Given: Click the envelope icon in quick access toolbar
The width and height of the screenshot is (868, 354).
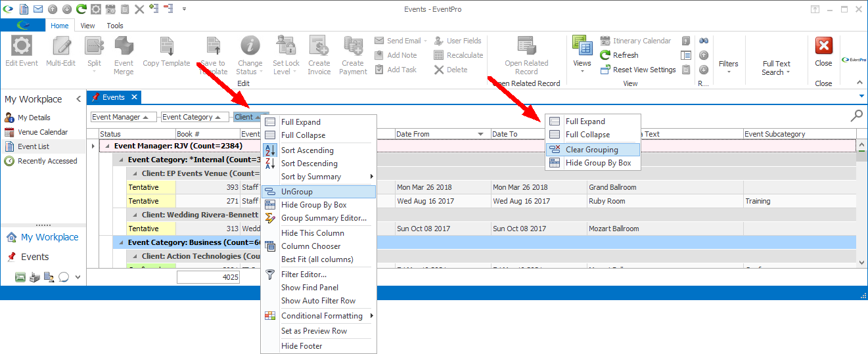Looking at the screenshot, I should (38, 9).
